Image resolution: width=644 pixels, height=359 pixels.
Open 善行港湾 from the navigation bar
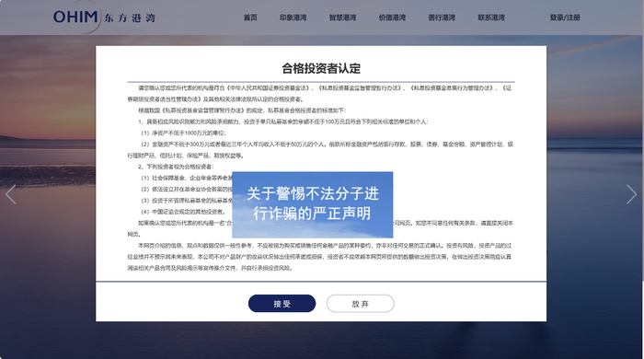(442, 17)
